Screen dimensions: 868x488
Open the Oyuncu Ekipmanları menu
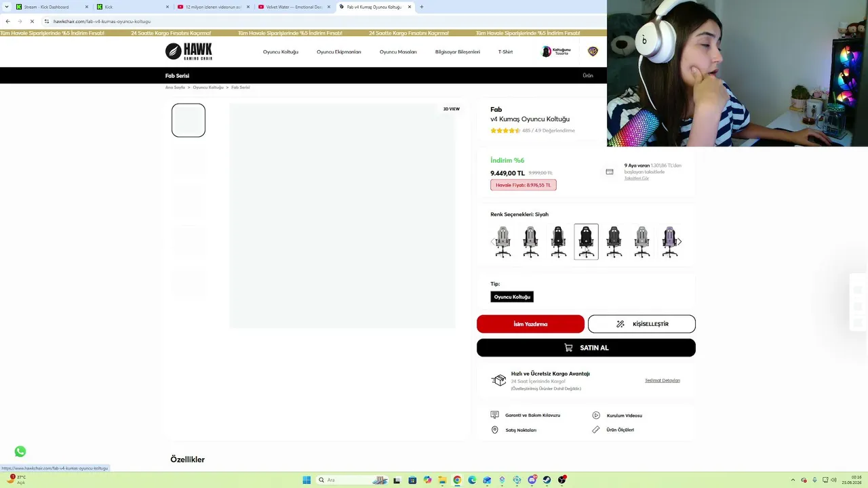click(339, 52)
